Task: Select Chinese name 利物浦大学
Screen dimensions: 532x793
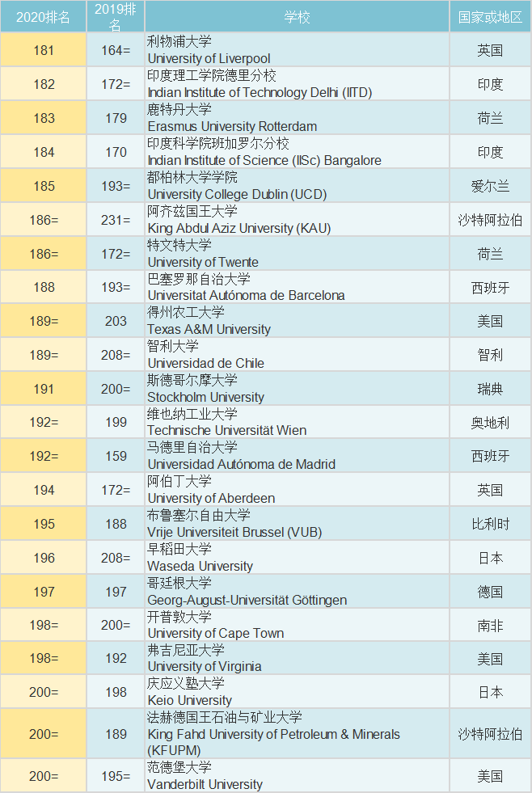Action: (179, 41)
